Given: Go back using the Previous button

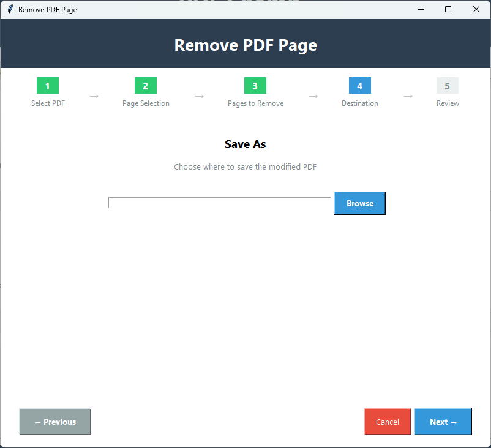Looking at the screenshot, I should [x=54, y=422].
